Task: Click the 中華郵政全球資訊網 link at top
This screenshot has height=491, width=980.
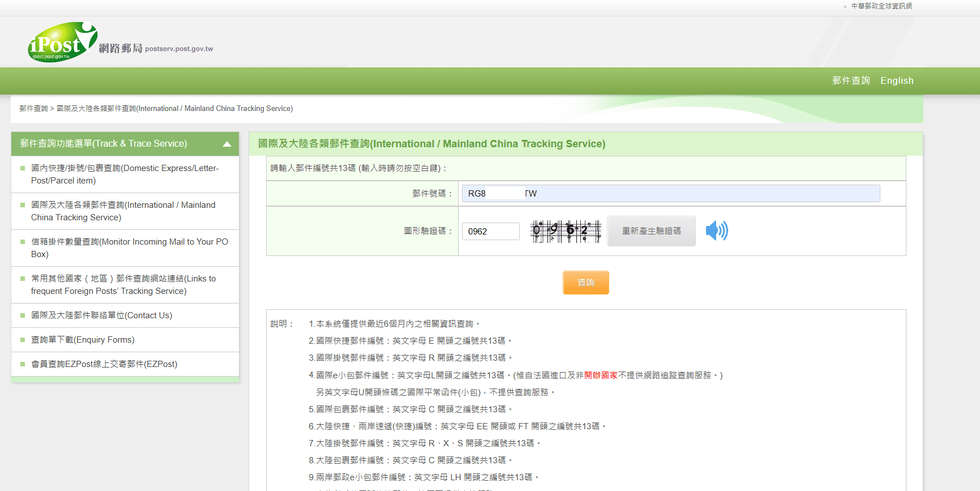Action: 881,6
